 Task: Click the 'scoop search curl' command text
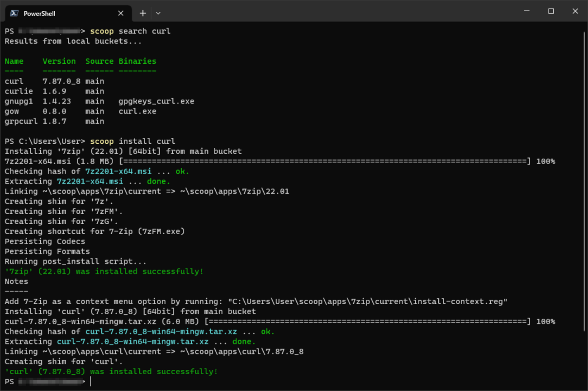click(x=130, y=31)
